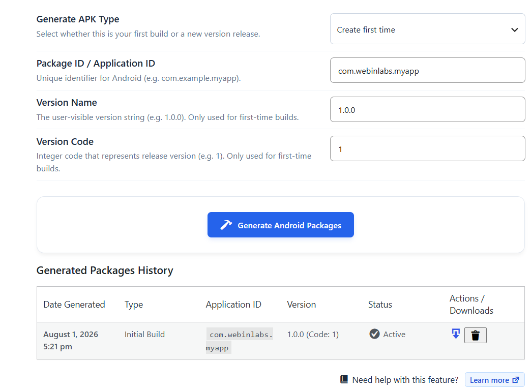Click the Package ID / Application ID label
532x392 pixels.
click(96, 64)
